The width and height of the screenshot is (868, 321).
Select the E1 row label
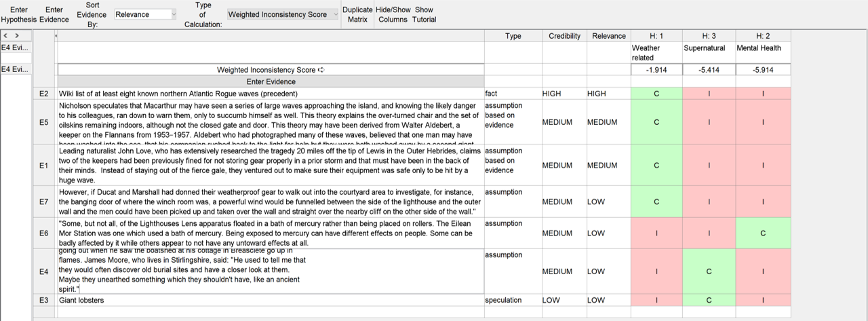point(44,165)
